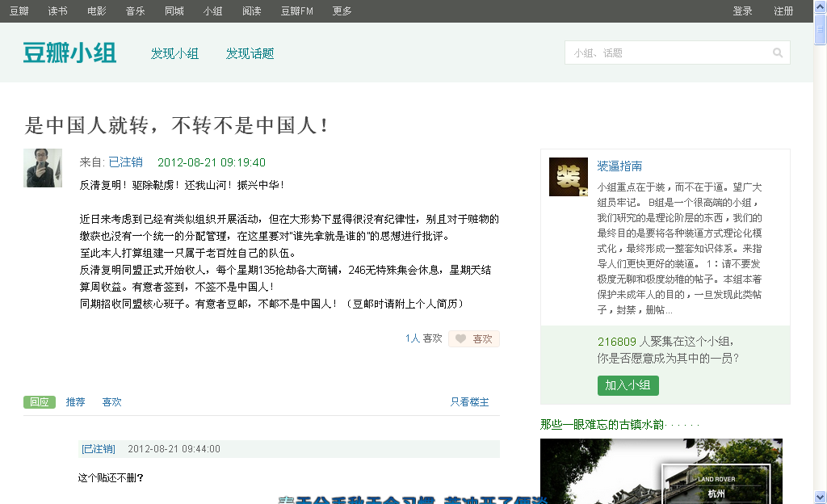
Task: Expand replies with 只看楼主 filter
Action: click(x=471, y=401)
